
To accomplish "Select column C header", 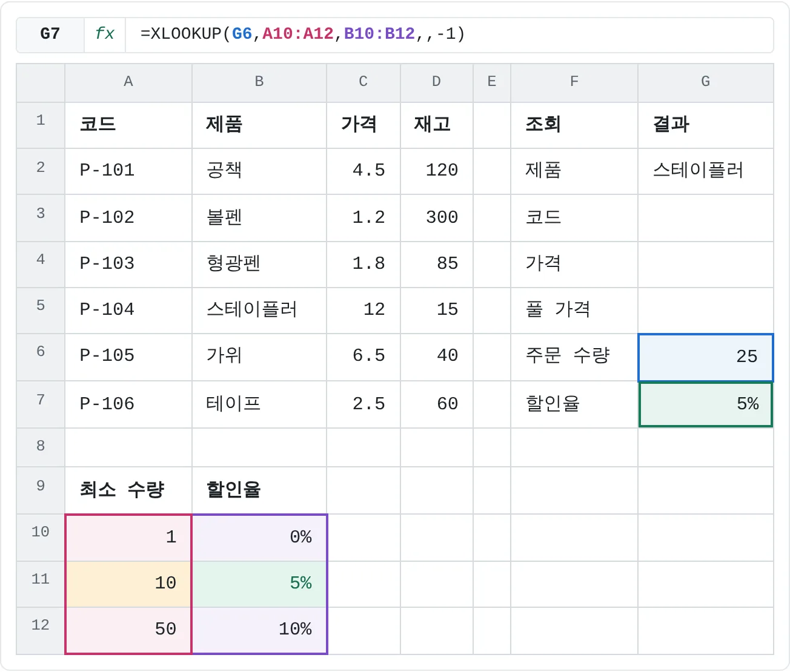I will pos(363,82).
